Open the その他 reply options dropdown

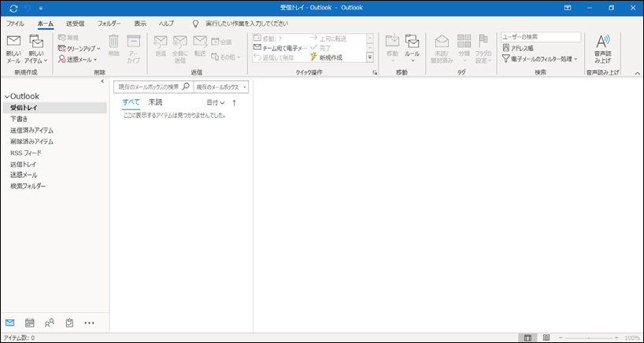pyautogui.click(x=225, y=57)
